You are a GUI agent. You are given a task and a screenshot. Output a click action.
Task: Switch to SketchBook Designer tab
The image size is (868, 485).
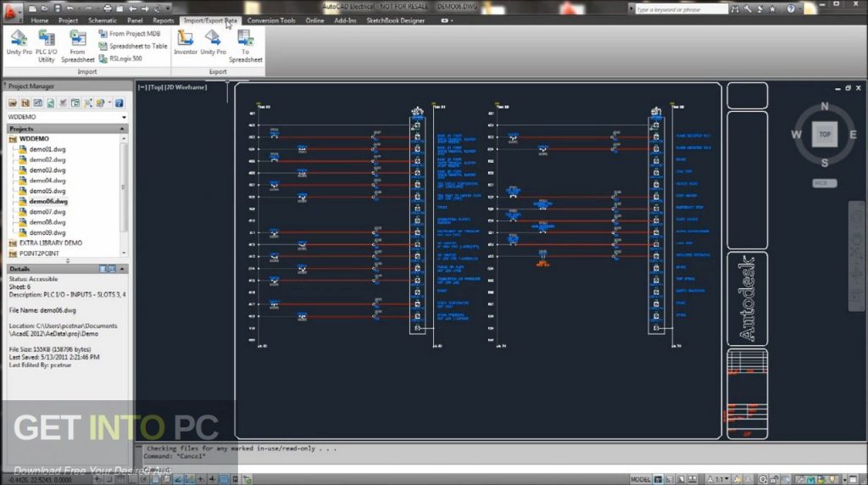(396, 20)
